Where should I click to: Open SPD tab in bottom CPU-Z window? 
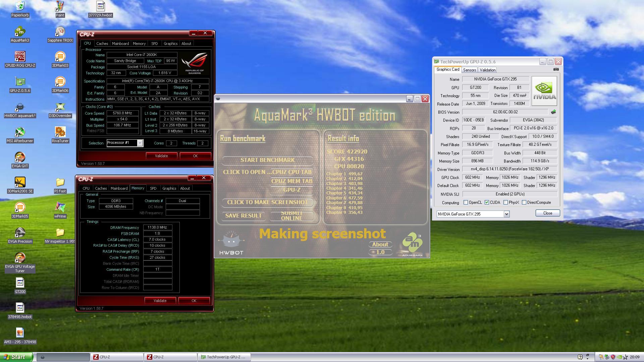click(x=153, y=188)
